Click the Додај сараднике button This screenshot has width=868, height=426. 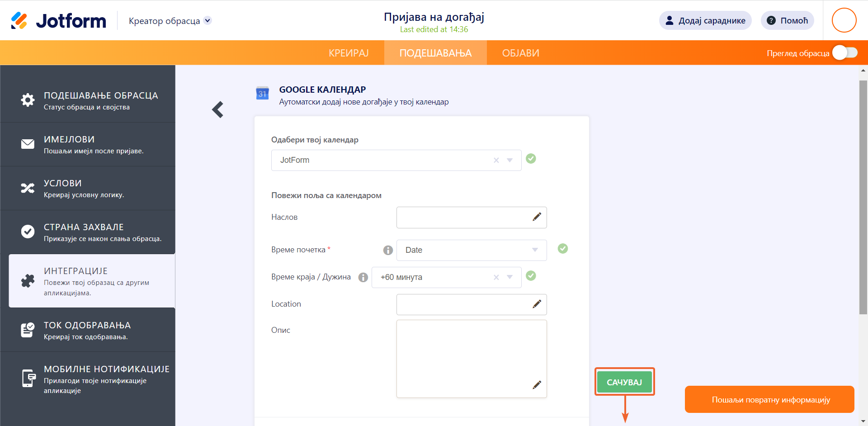coord(705,20)
